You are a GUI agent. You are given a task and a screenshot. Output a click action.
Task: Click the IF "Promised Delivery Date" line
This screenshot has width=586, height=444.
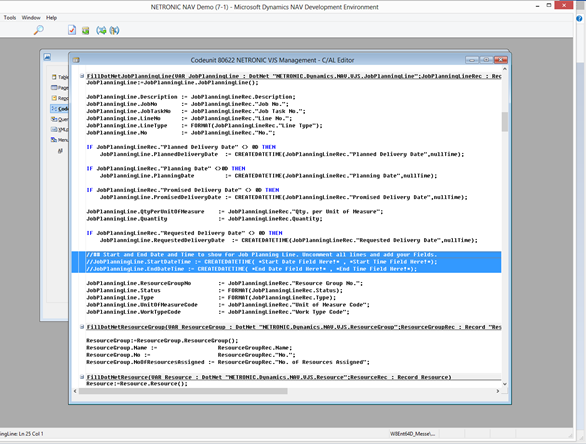(183, 190)
